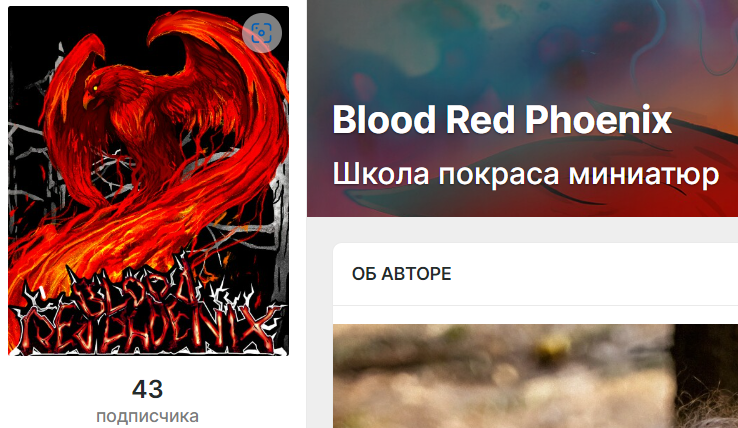Image resolution: width=738 pixels, height=428 pixels.
Task: Click the Blood Red Phoenix title
Action: tap(502, 120)
